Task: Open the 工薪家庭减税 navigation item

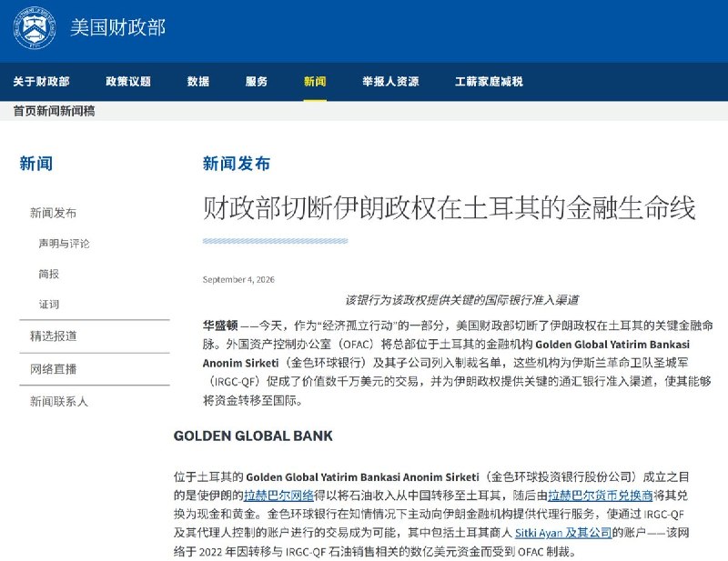Action: coord(489,82)
